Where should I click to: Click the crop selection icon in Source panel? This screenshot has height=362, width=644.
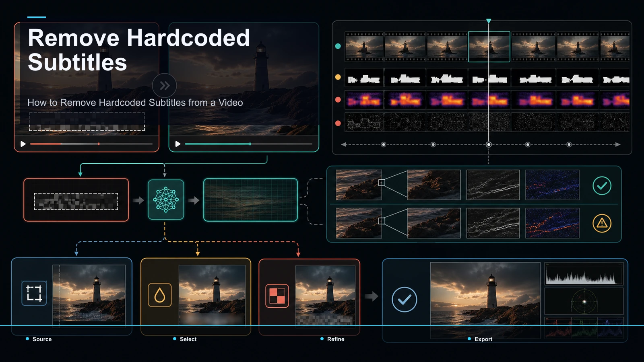coord(34,293)
